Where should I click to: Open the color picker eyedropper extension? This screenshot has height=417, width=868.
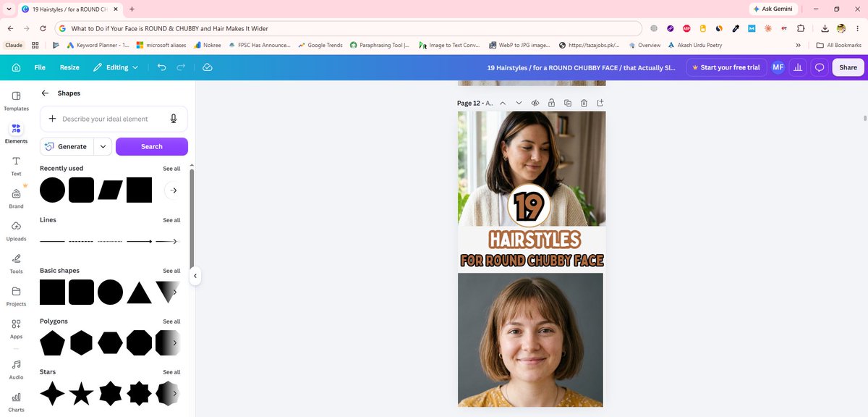click(735, 28)
